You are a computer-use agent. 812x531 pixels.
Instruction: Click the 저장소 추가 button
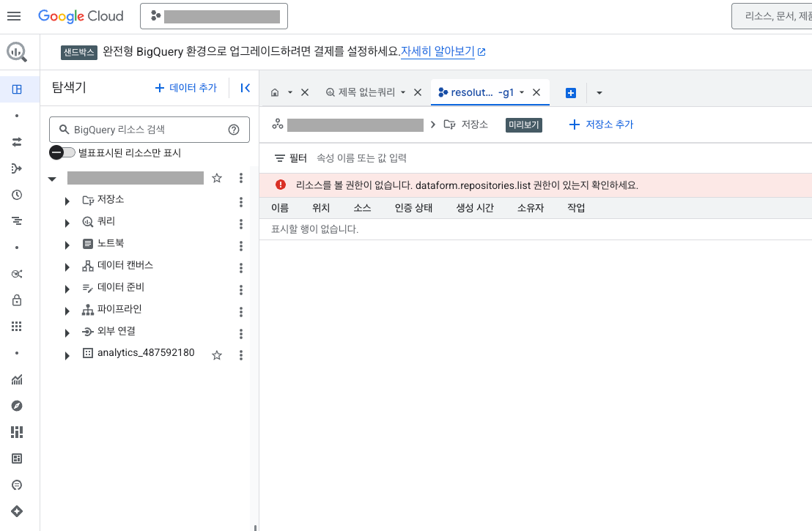pyautogui.click(x=601, y=125)
